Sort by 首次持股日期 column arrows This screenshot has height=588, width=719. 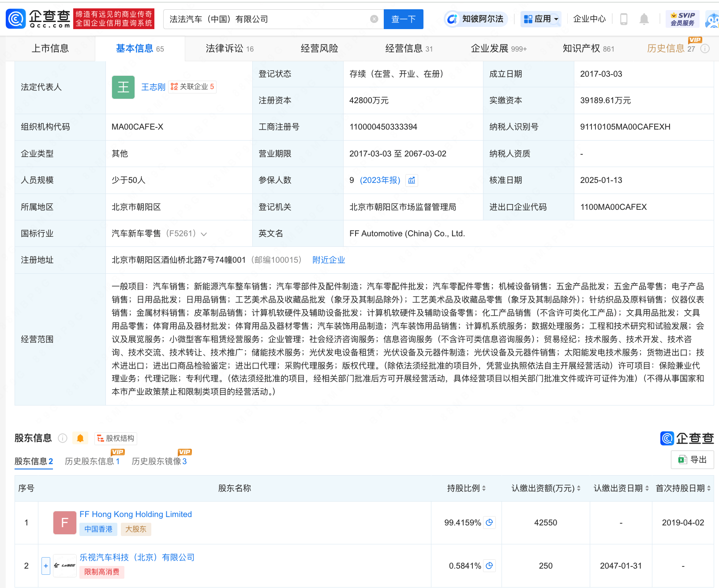(x=709, y=488)
